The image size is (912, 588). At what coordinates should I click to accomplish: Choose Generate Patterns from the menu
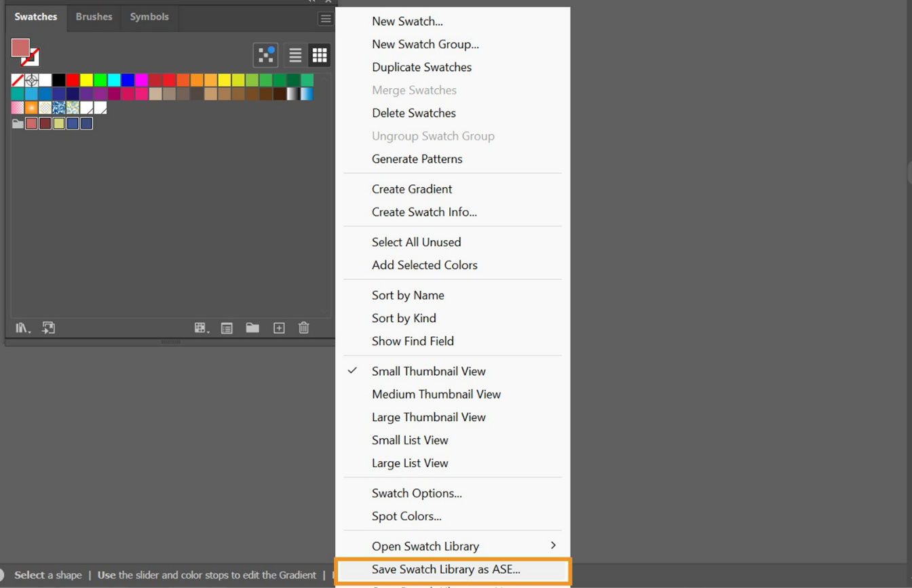pos(417,159)
